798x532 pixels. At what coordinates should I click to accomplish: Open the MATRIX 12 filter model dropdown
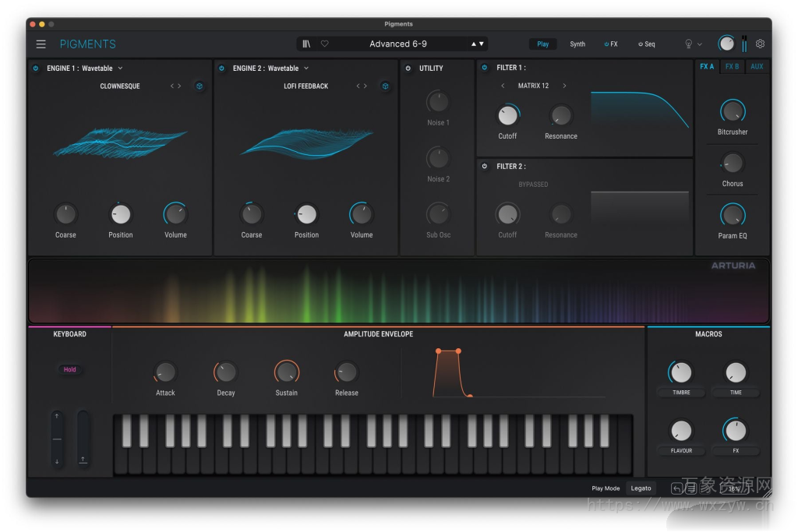click(532, 86)
